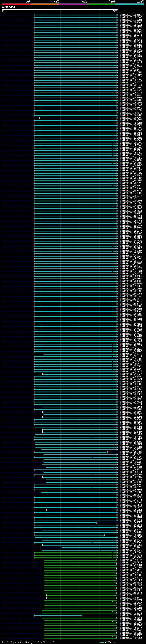146x644 pixels.
Task: Click the short alignment bar of UniRef100_Q5IDQ1
Action: point(71,452)
